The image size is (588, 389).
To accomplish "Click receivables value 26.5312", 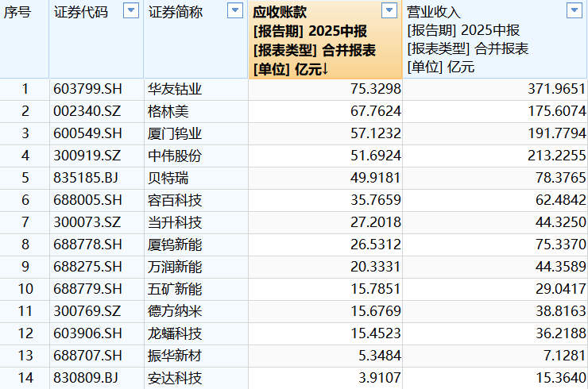I will click(376, 245).
